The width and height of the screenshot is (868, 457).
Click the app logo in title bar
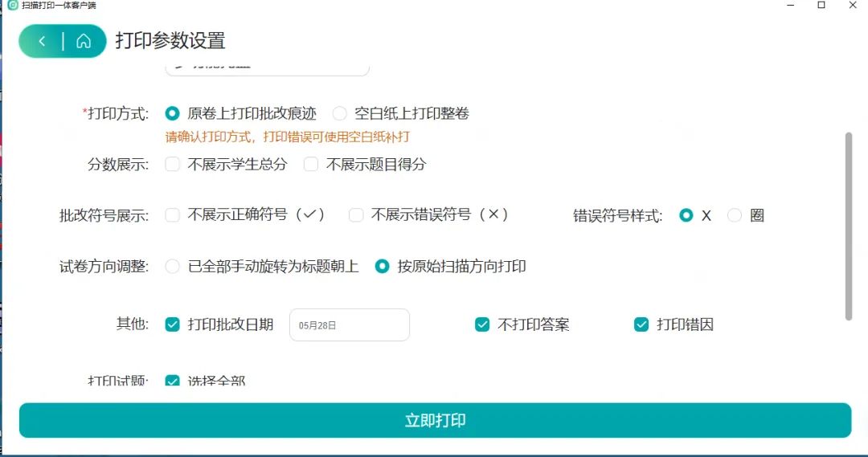coord(13,5)
